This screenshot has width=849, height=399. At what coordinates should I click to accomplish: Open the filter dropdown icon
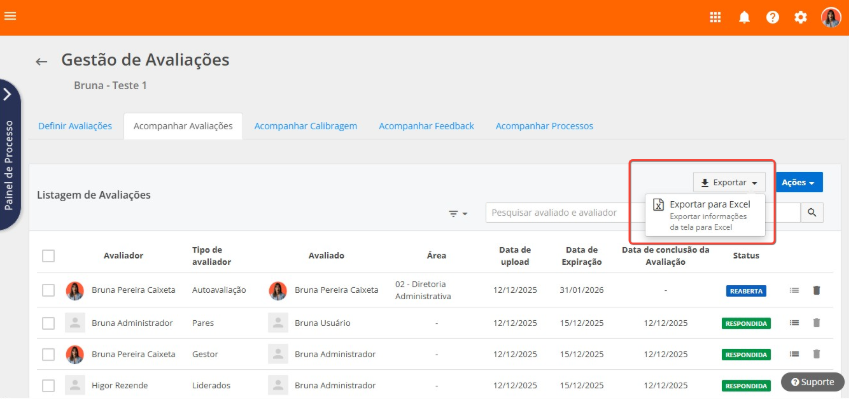pos(458,214)
